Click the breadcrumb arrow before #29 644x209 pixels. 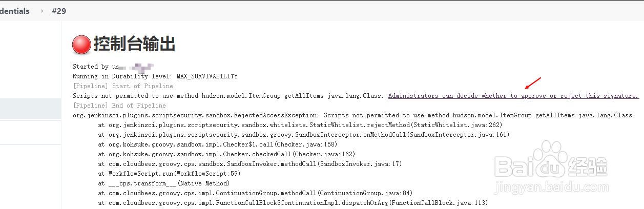pos(42,11)
